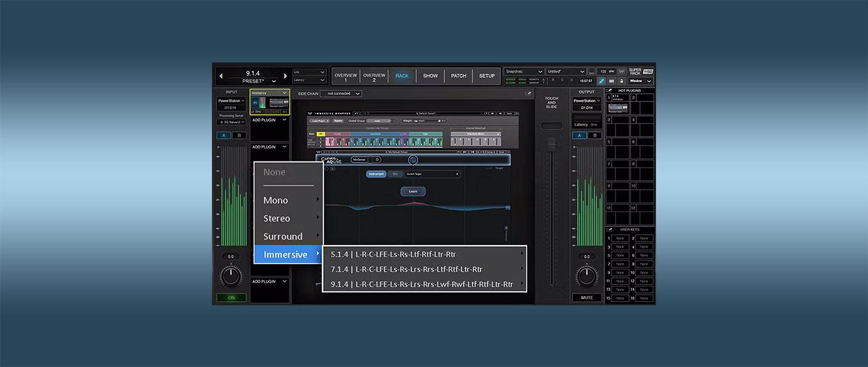Click the input gain knob
Viewport: 868px width, 367px height.
click(231, 276)
